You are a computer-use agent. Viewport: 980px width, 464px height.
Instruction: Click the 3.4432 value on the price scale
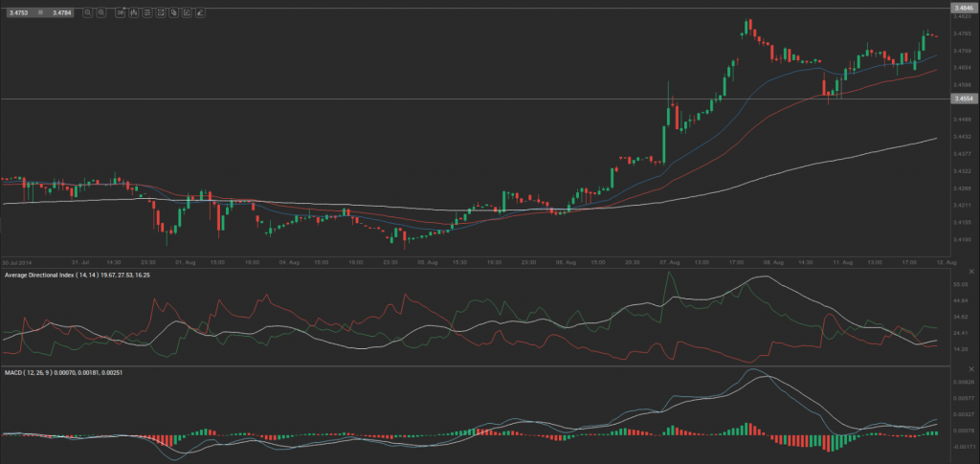pyautogui.click(x=960, y=136)
